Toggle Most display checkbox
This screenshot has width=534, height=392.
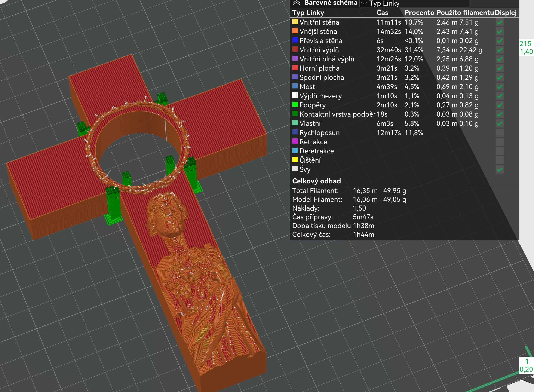click(x=500, y=87)
